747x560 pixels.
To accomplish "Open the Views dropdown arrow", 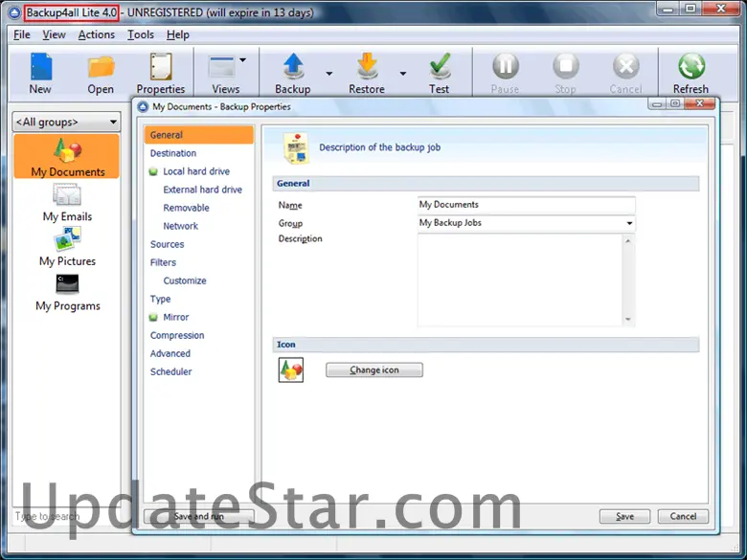I will pyautogui.click(x=242, y=60).
